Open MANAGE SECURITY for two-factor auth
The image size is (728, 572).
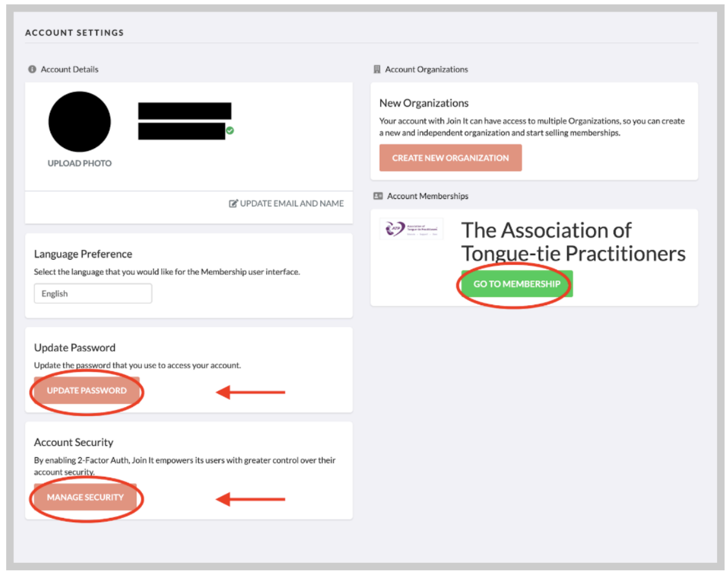pos(85,497)
